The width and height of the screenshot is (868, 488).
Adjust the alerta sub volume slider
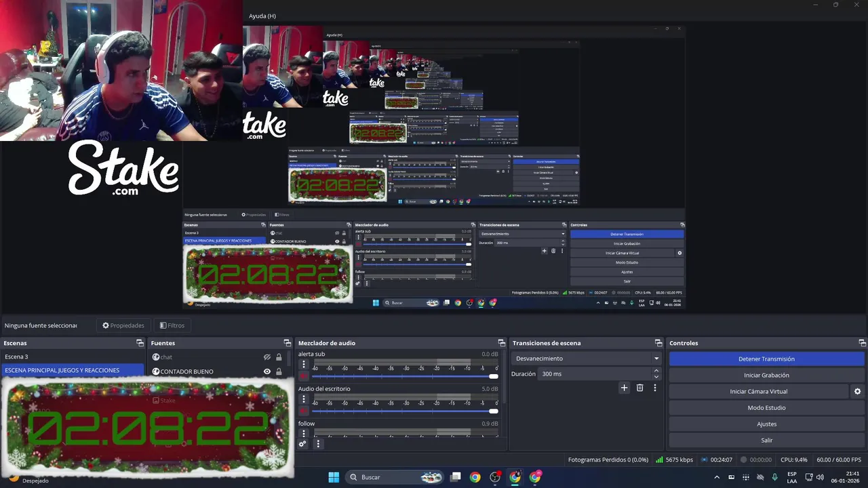pos(405,376)
